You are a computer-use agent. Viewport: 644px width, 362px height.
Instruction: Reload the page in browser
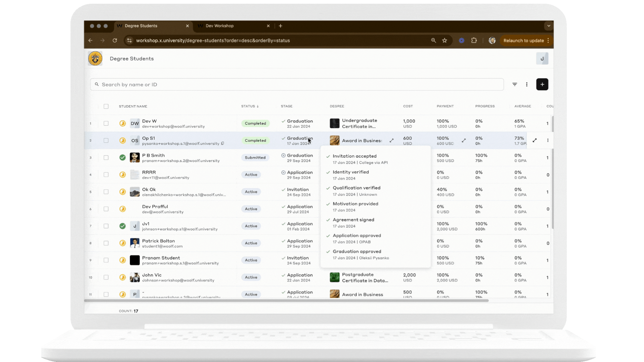pos(115,41)
